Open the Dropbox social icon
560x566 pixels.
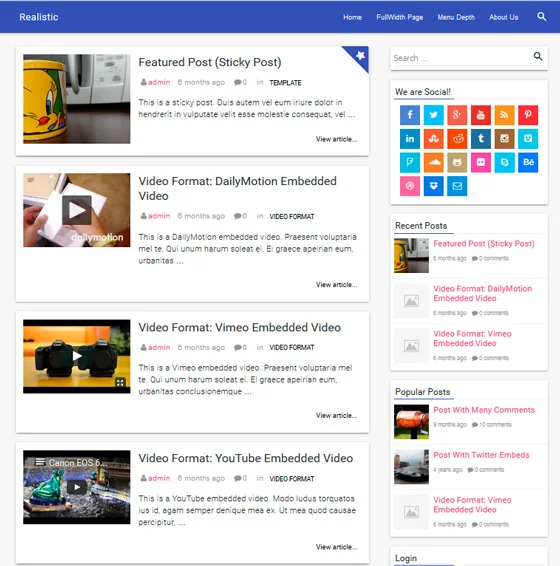[433, 186]
